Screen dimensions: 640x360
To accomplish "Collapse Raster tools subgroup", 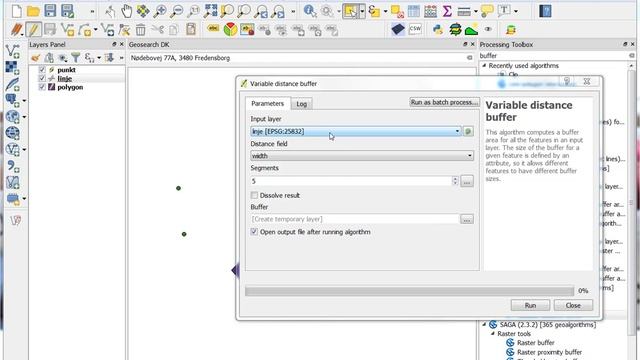I will click(x=493, y=333).
